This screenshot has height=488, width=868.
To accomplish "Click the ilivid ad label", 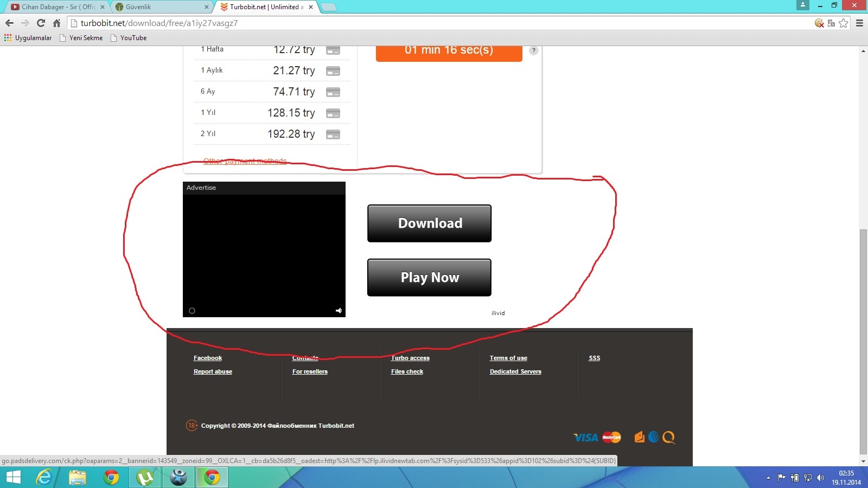I will pyautogui.click(x=498, y=313).
